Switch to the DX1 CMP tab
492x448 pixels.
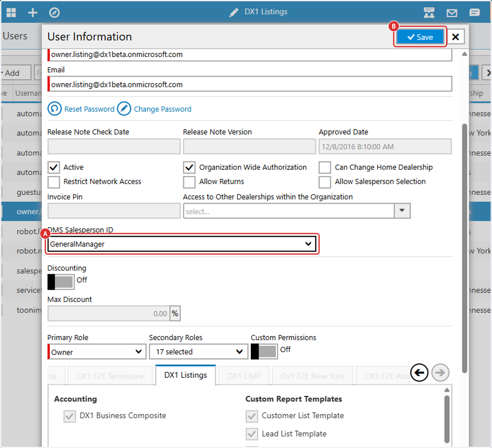244,376
